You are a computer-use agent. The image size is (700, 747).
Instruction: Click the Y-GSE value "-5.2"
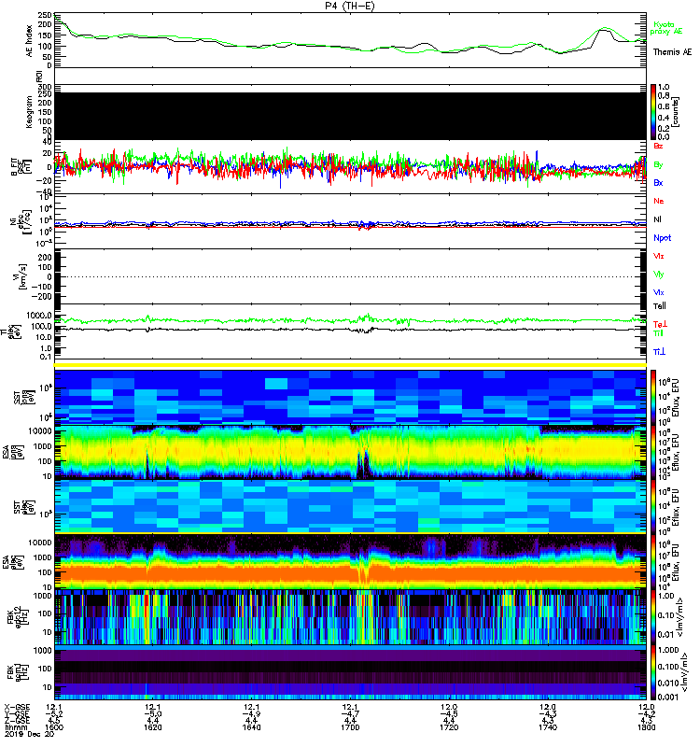[54, 714]
